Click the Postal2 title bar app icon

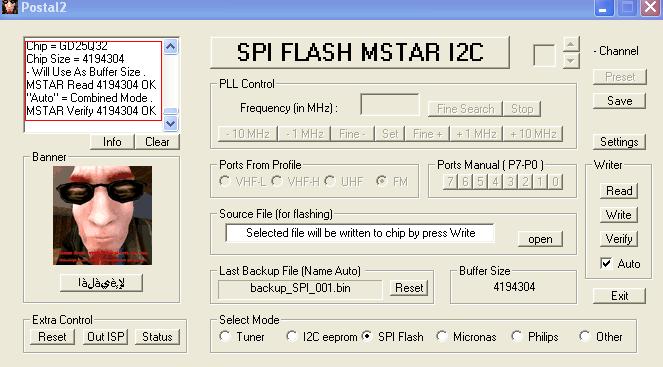[x=9, y=7]
